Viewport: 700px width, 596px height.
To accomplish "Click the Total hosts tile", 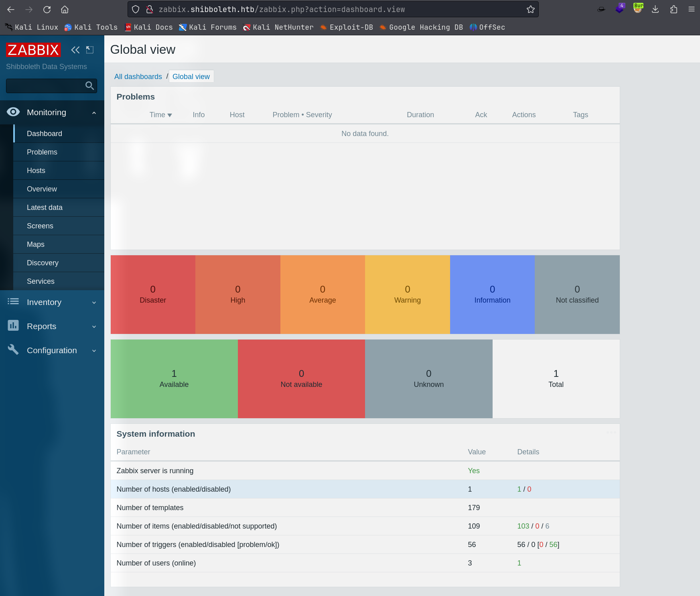I will 556,379.
